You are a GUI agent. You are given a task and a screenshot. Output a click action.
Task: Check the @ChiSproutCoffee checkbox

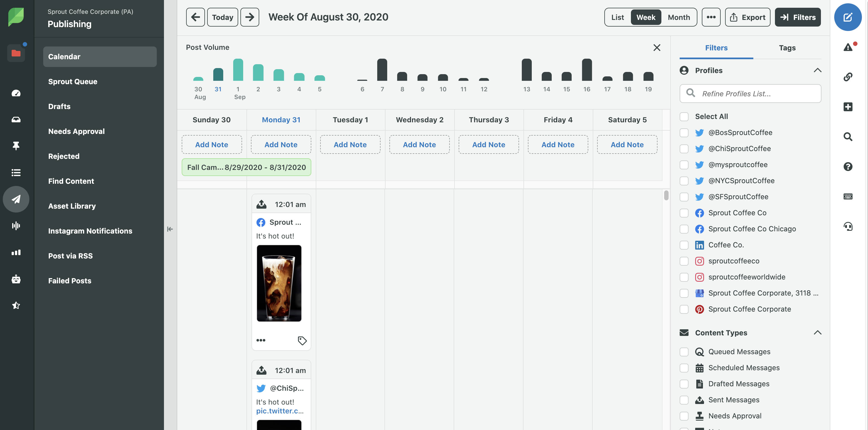click(684, 149)
